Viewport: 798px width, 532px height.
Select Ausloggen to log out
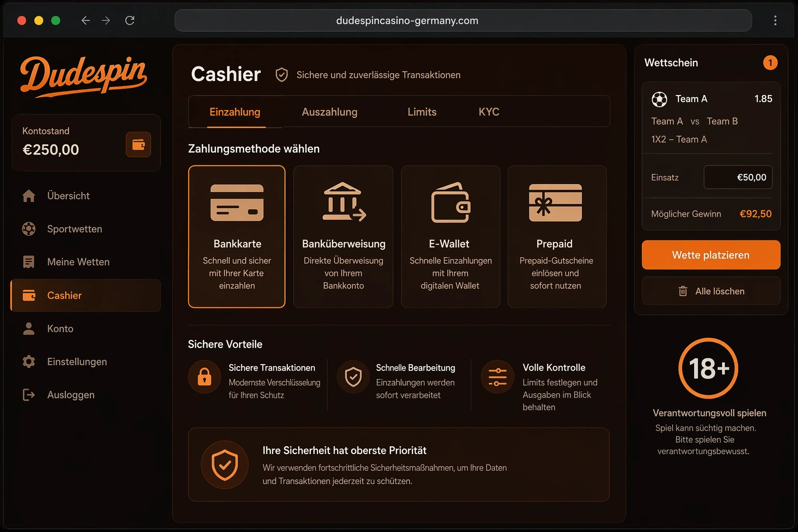pos(86,395)
